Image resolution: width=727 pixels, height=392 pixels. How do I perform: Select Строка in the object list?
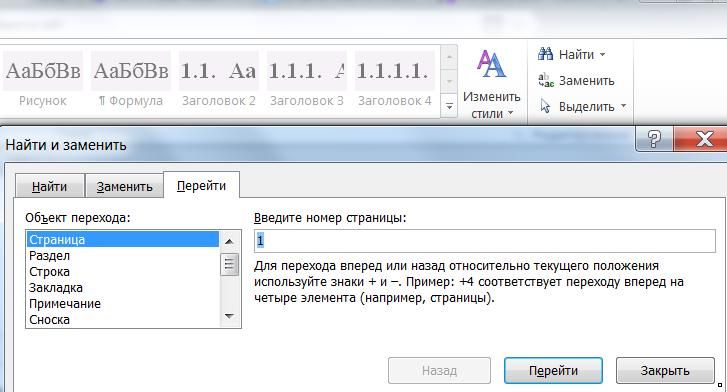pyautogui.click(x=122, y=271)
